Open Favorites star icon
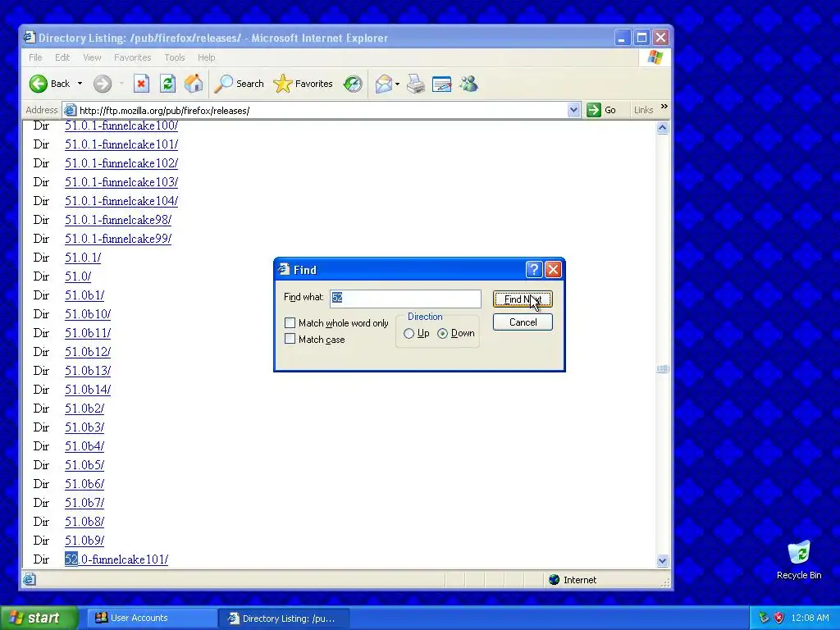 click(x=282, y=84)
